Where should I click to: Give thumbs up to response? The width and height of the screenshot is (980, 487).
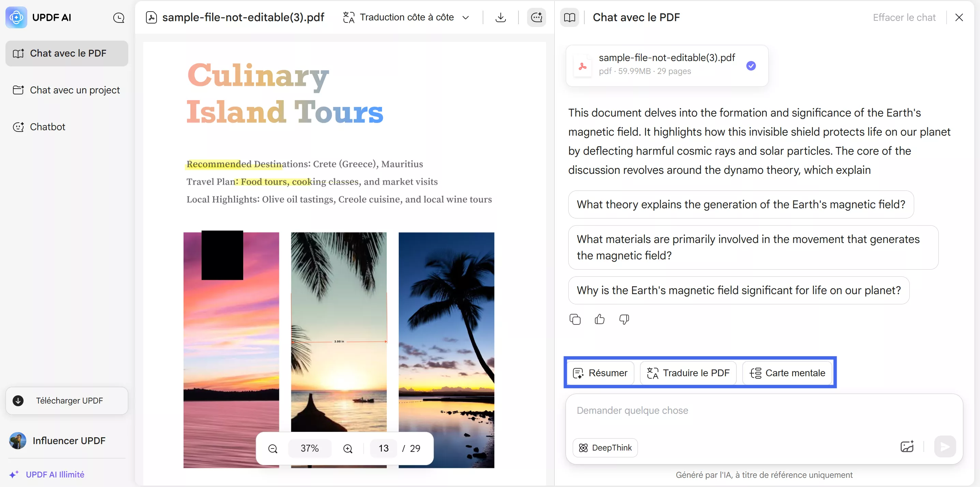click(x=600, y=319)
